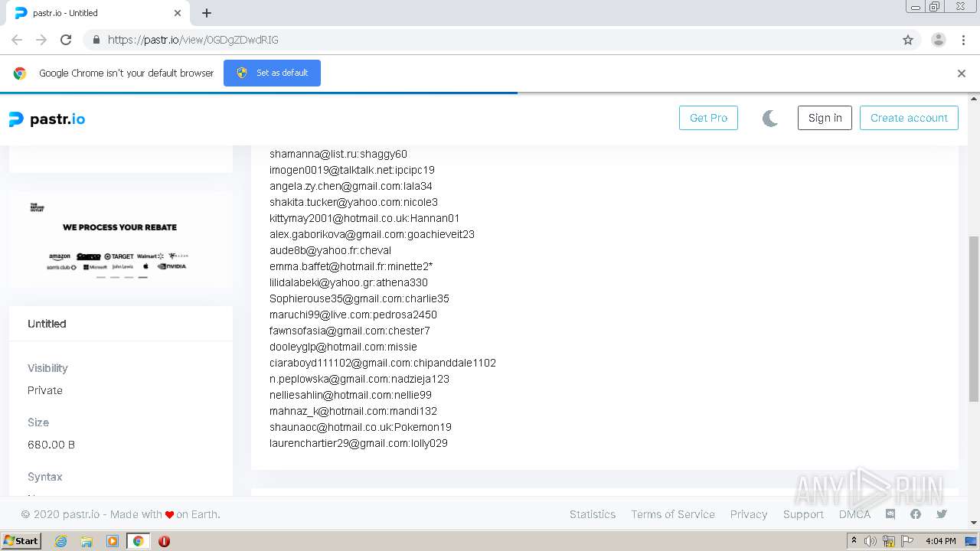
Task: Open the Support footer link
Action: (x=803, y=514)
